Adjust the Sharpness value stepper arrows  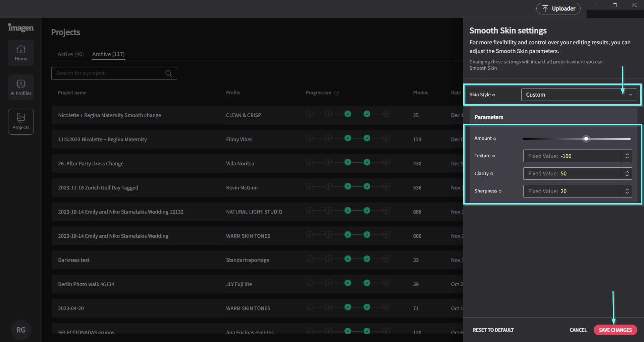tap(627, 191)
